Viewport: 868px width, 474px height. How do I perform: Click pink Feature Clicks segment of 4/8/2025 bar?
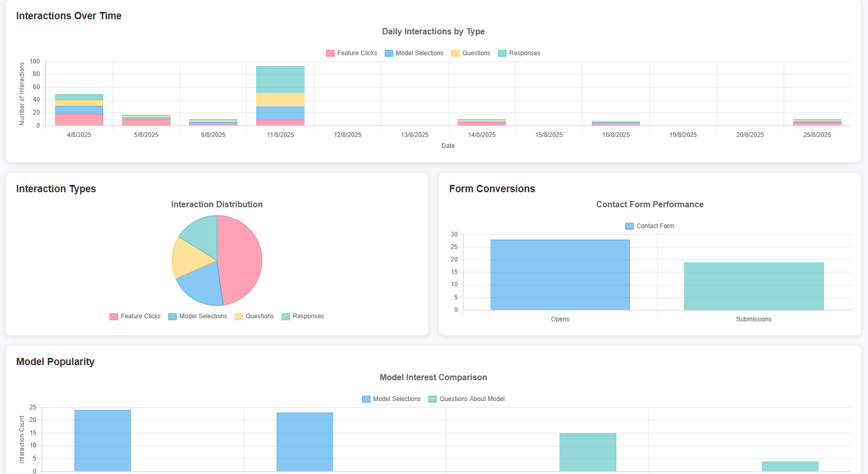[79, 120]
